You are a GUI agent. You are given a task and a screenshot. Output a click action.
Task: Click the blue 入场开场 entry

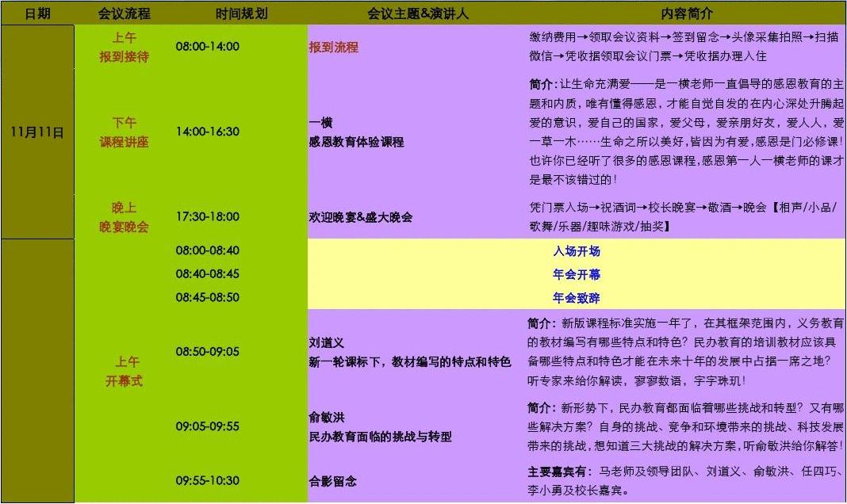(x=577, y=251)
